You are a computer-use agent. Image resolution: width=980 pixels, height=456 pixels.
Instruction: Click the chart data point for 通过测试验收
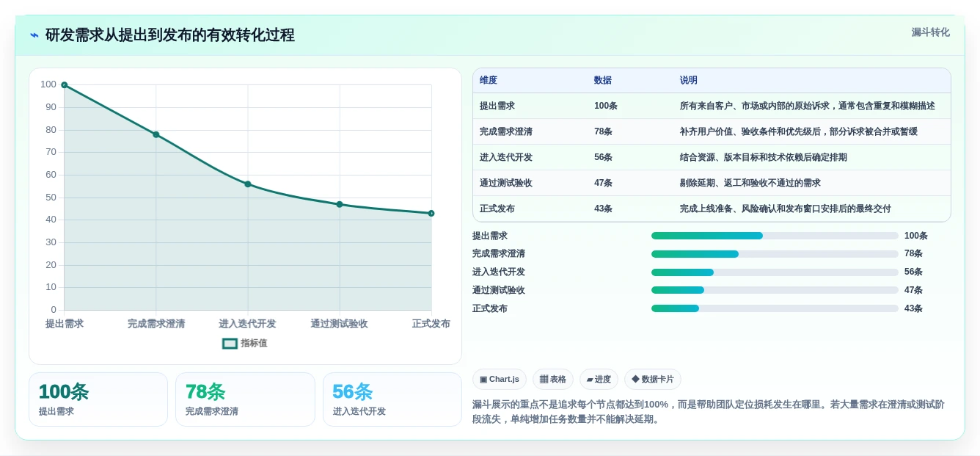pyautogui.click(x=340, y=204)
